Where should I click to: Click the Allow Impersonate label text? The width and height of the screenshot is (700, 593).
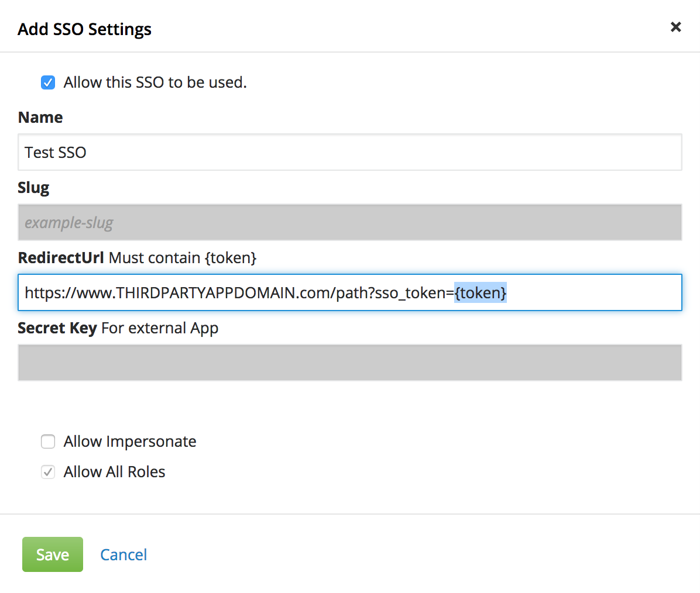click(130, 442)
